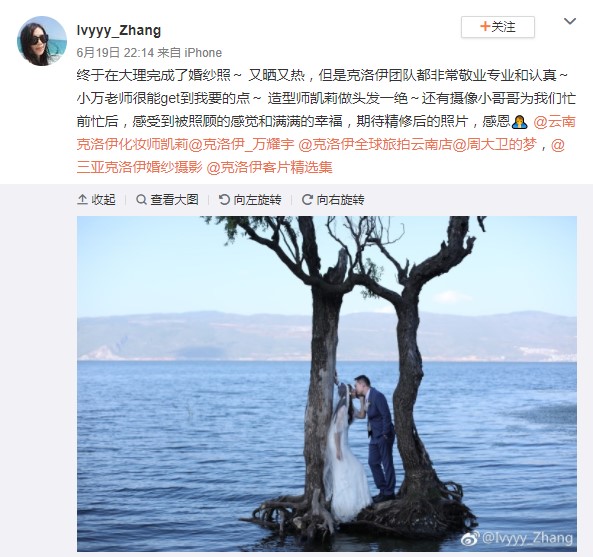Screen dimensions: 593x557
Task: Select 查看大图 to view full image
Action: click(174, 199)
